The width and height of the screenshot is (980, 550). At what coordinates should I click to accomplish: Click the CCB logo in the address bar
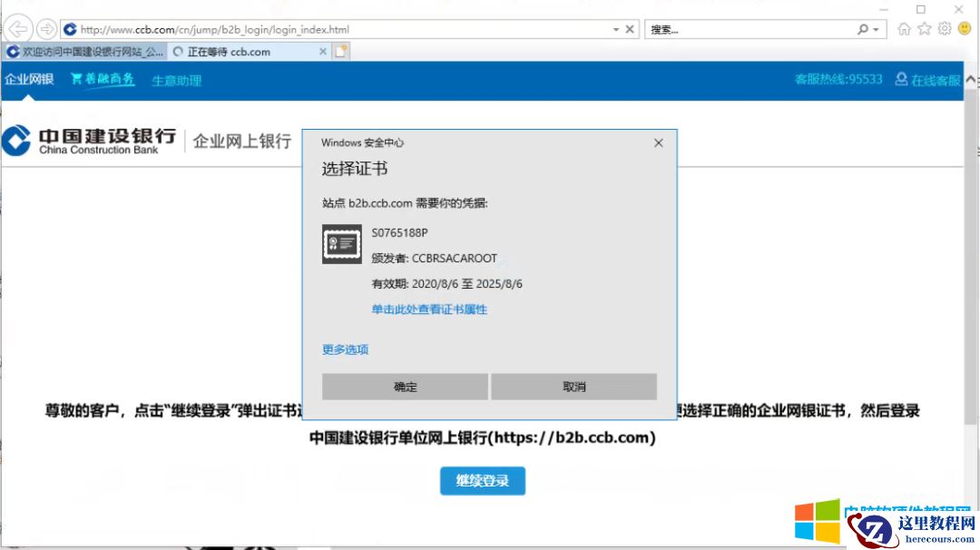click(70, 28)
